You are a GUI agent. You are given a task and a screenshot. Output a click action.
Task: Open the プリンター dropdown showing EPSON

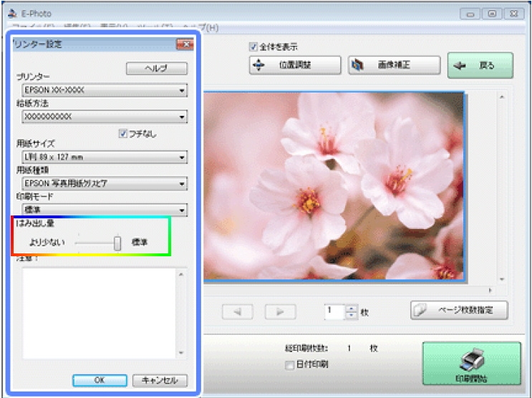pyautogui.click(x=105, y=90)
